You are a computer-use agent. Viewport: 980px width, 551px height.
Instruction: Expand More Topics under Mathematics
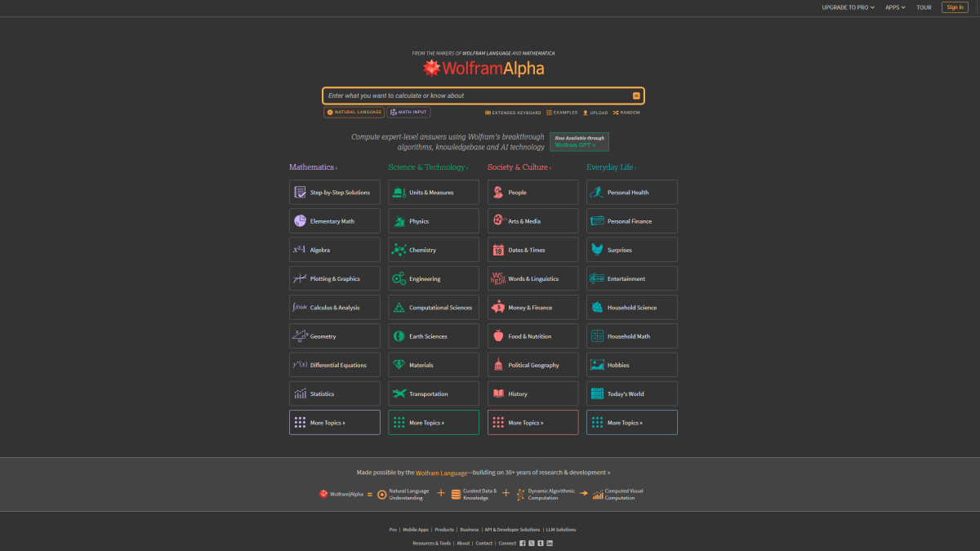click(334, 423)
